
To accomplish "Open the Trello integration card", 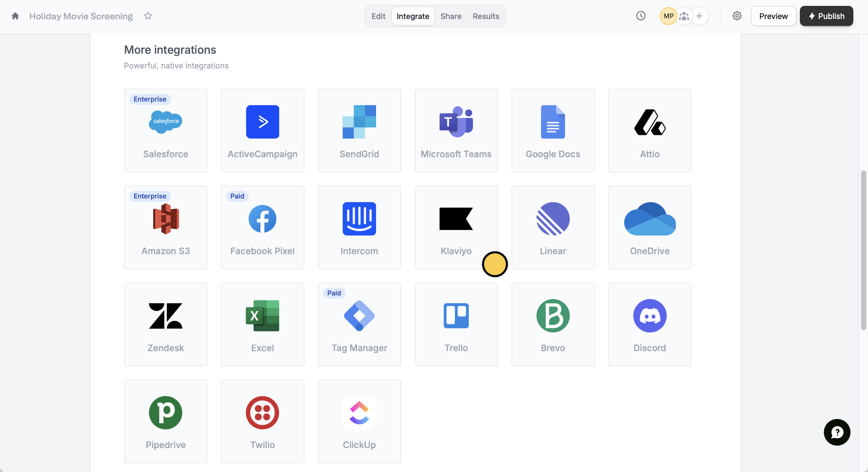I will coord(456,324).
